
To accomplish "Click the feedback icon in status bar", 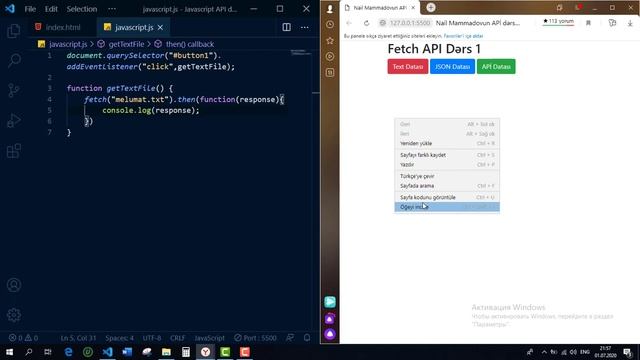I will click(x=290, y=338).
